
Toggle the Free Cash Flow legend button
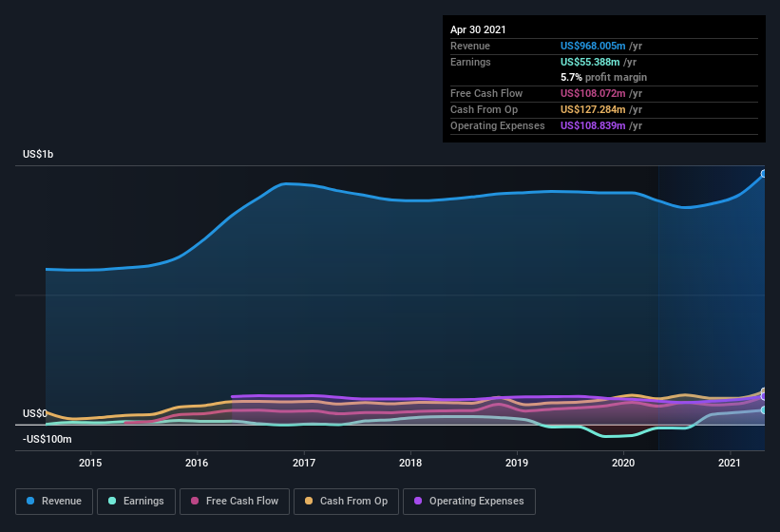[235, 502]
